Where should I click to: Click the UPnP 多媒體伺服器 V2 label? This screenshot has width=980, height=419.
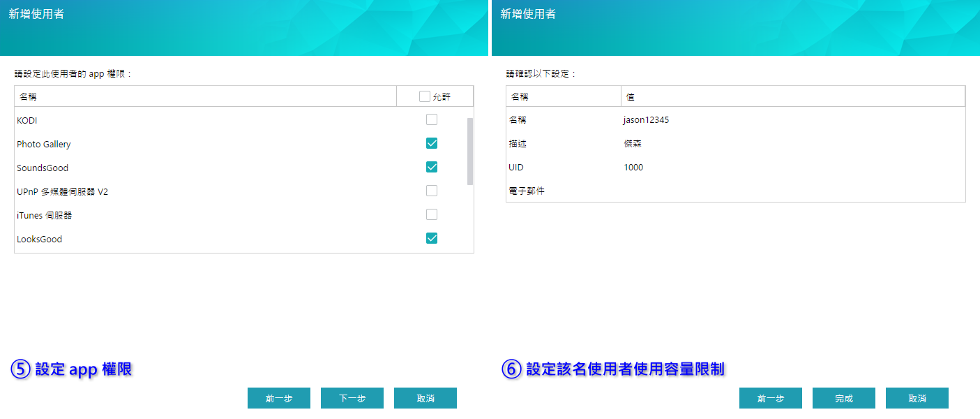[x=62, y=192]
